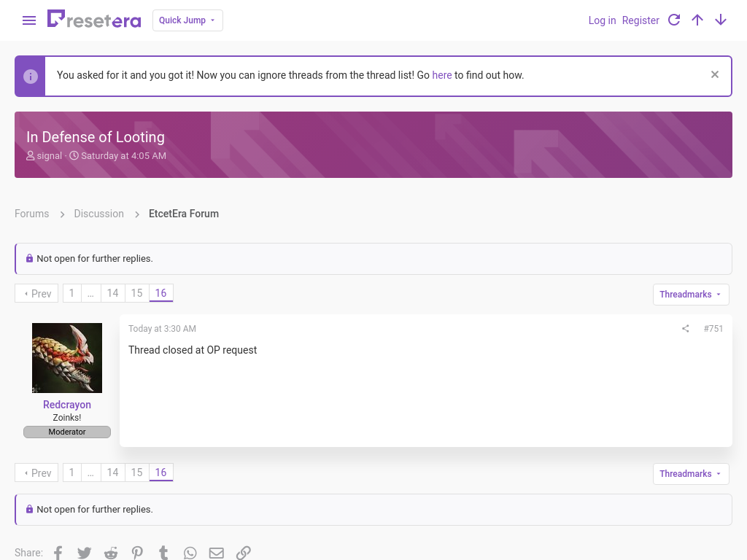The height and width of the screenshot is (560, 747).
Task: Share thread on Facebook
Action: 58,553
